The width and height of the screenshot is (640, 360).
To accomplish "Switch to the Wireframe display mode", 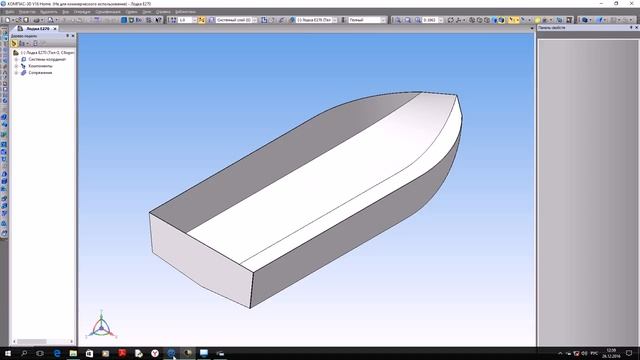I will coord(472,20).
